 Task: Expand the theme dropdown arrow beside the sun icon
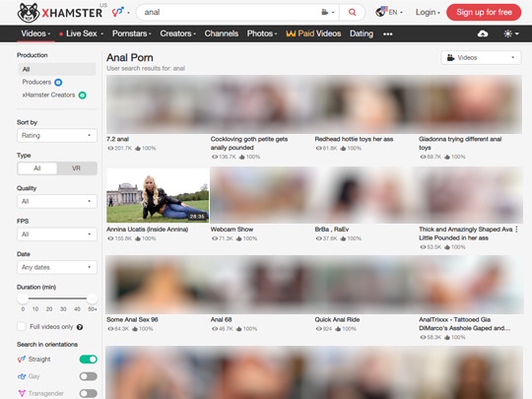click(517, 33)
